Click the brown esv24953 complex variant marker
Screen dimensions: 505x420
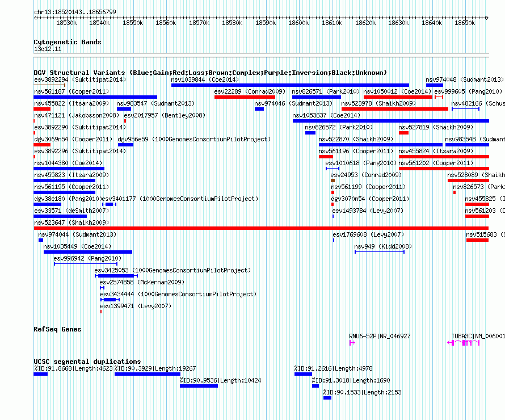pyautogui.click(x=333, y=180)
